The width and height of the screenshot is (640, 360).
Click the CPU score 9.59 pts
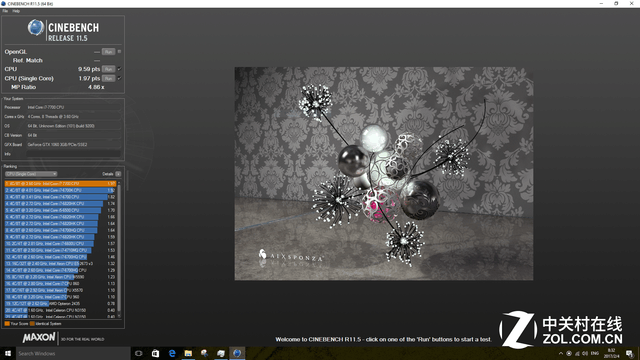(89, 69)
